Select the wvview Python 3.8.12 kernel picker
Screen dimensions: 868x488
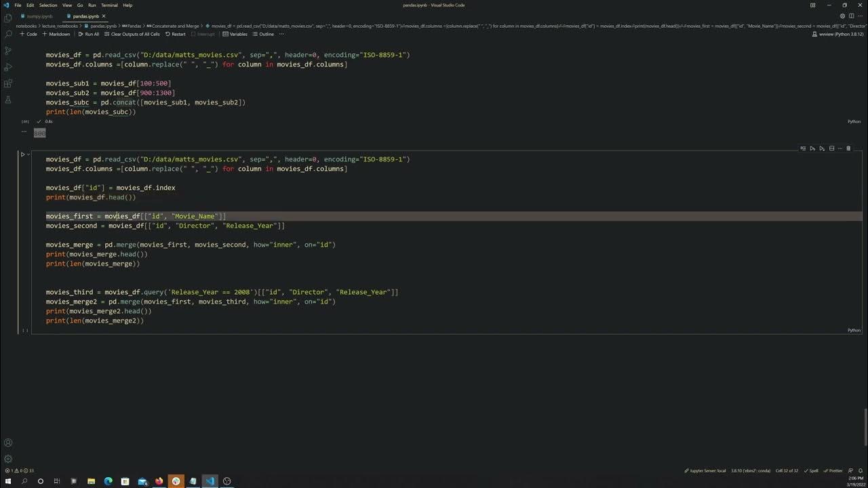pos(838,34)
